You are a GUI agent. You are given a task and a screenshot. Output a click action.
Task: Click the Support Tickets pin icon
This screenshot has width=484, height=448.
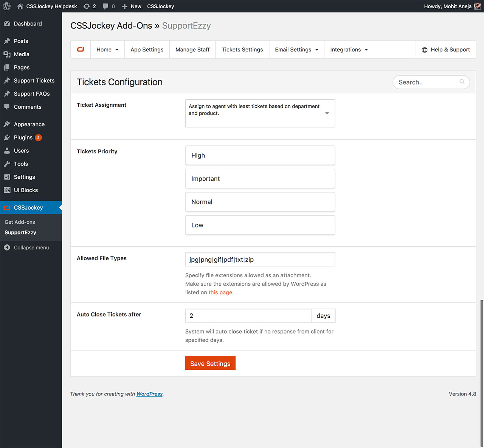pos(7,80)
